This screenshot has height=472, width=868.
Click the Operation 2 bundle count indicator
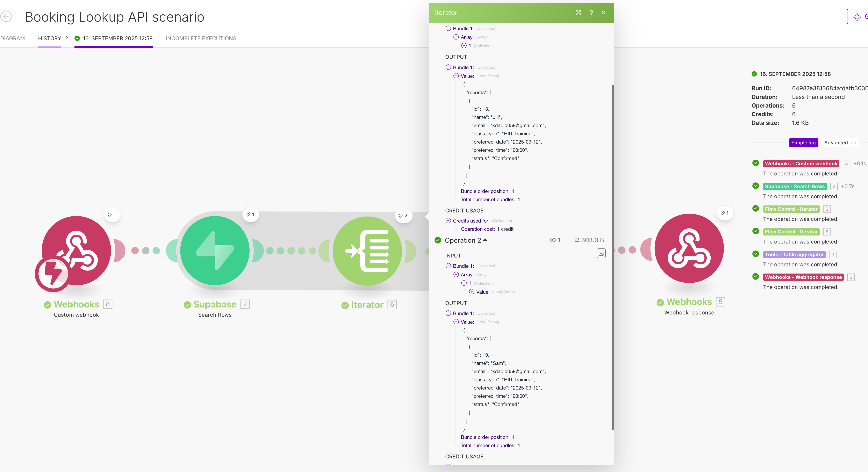coord(555,240)
